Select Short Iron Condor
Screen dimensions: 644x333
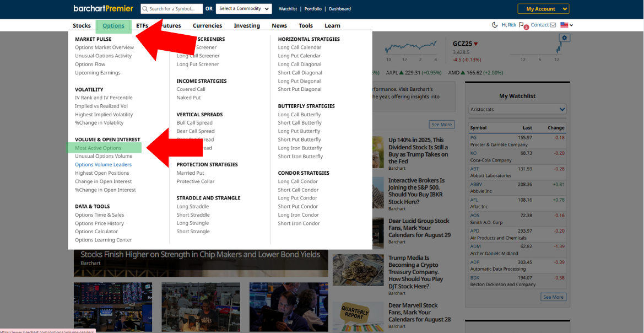[299, 223]
